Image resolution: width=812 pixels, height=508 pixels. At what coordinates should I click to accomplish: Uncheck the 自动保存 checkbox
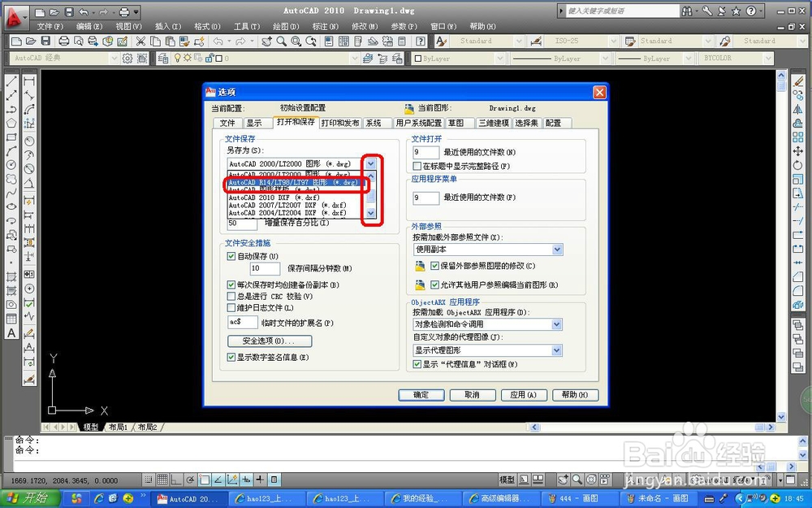coord(231,256)
